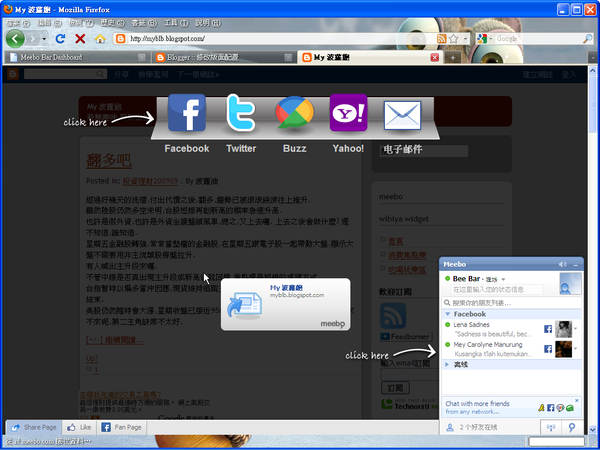Viewport: 600px width, 450px height.
Task: Click the Like button in Meebo bar
Action: 79,427
